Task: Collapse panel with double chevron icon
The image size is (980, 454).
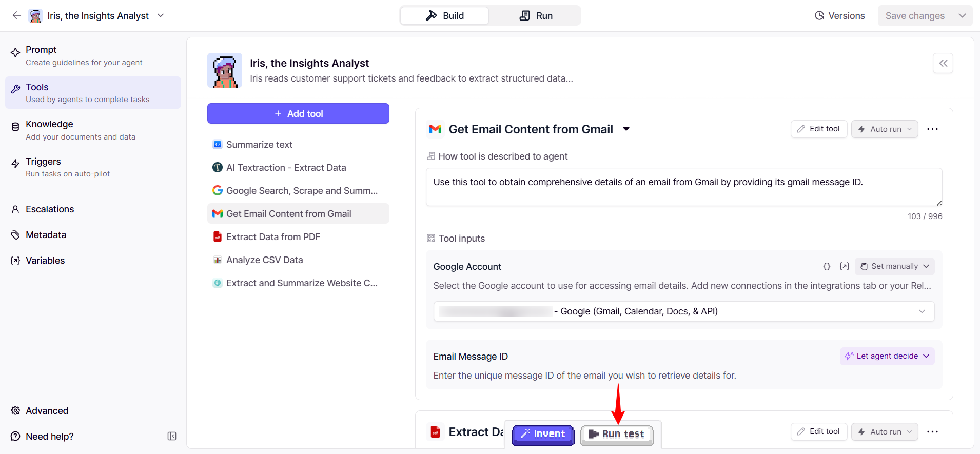Action: [x=943, y=63]
